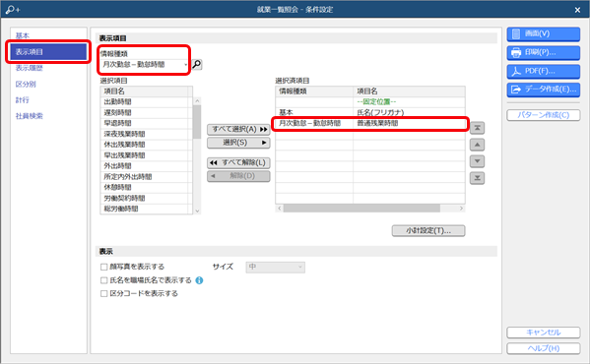The width and height of the screenshot is (590, 364).
Task: Select 普通残業時間 row in 選択済項目
Action: click(x=370, y=123)
